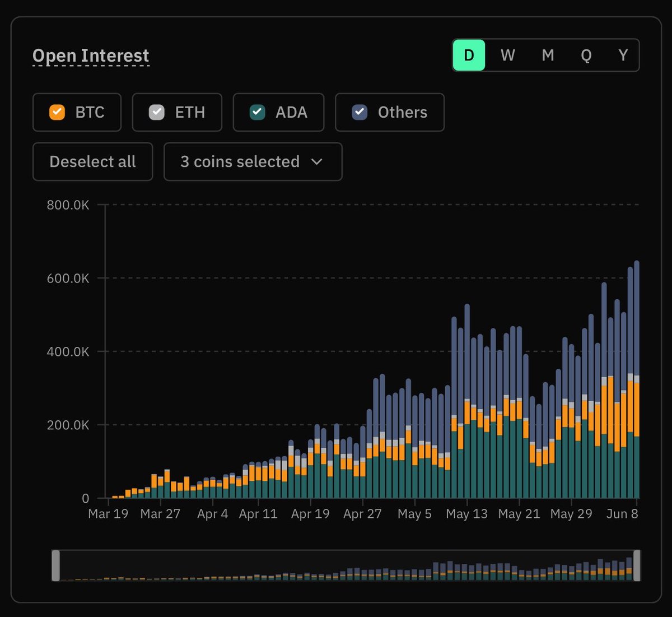
Task: Select the D daily interval tab
Action: (x=469, y=55)
